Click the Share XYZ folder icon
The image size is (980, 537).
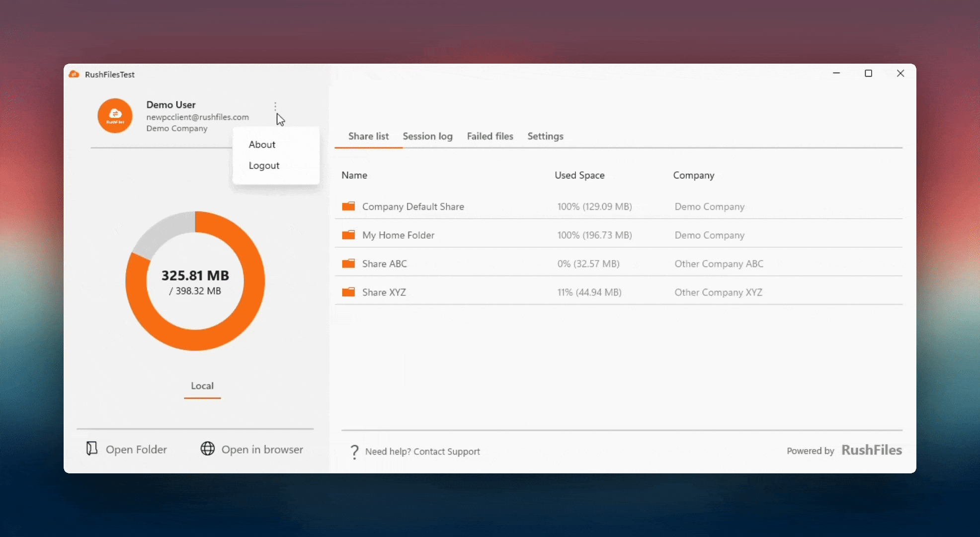tap(348, 292)
